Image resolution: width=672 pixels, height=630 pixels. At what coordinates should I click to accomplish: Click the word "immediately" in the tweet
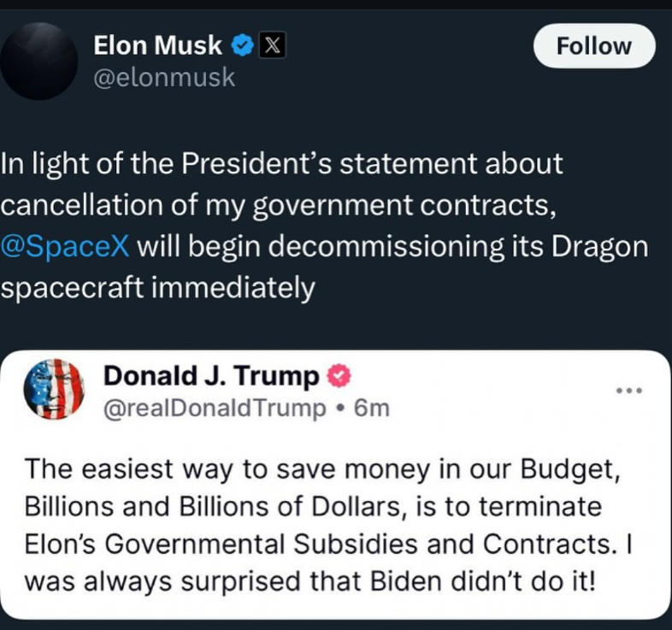click(x=233, y=288)
